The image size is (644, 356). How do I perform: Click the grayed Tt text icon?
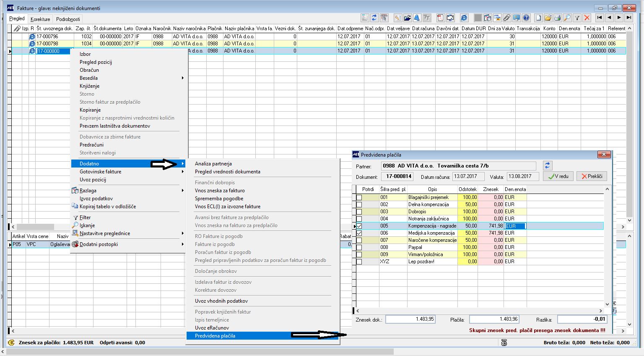coord(427,18)
